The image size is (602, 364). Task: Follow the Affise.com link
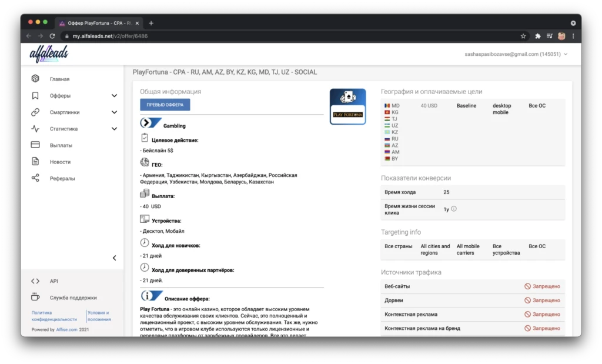67,329
